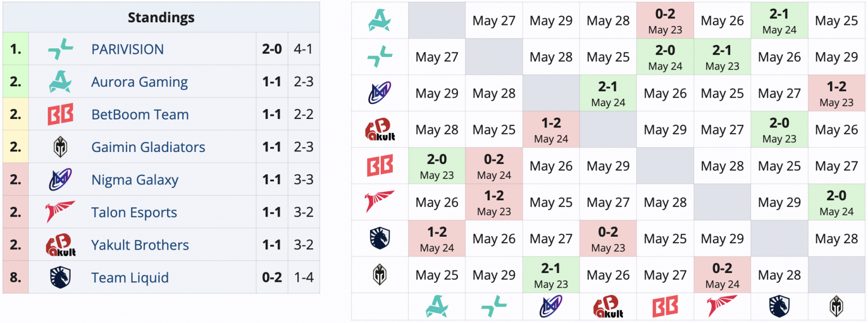Click the Nigma Galaxy logo in standings

[60, 179]
